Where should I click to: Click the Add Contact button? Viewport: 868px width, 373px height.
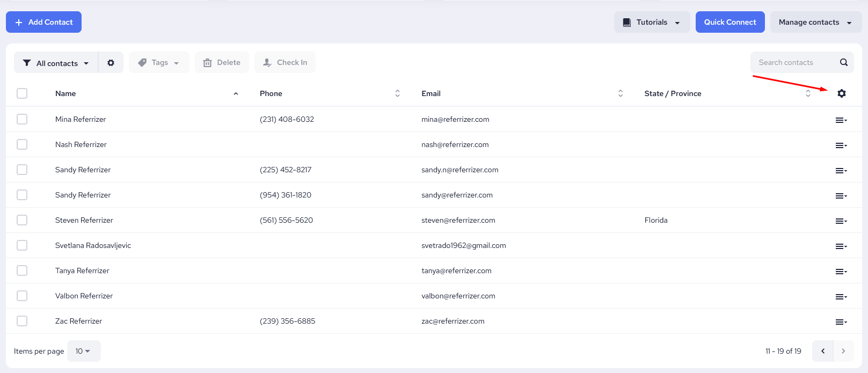(x=43, y=22)
